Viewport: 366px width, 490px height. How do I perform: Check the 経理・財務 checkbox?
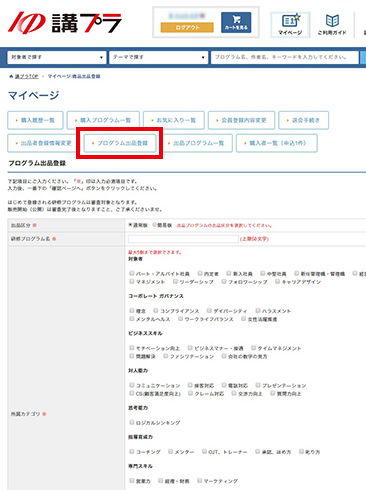pyautogui.click(x=161, y=481)
